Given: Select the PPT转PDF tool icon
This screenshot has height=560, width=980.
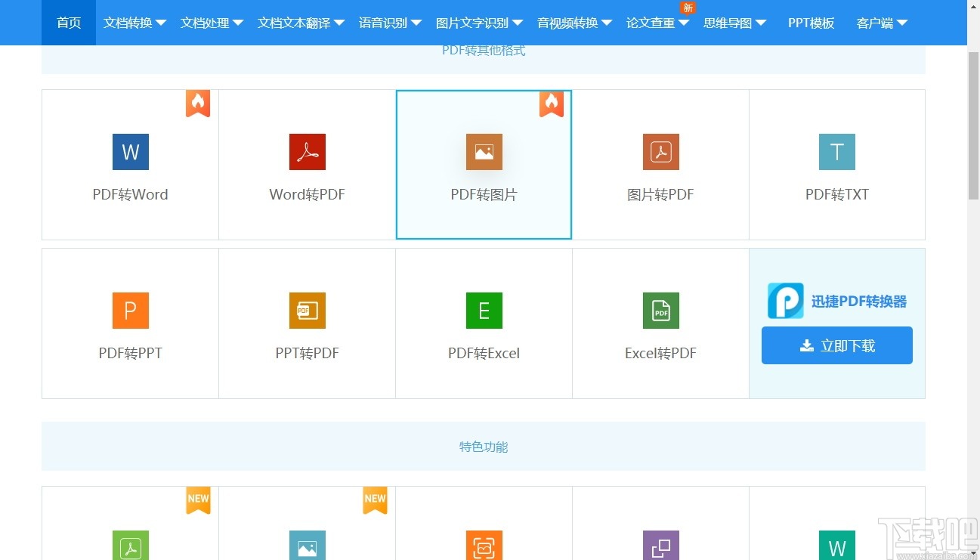Looking at the screenshot, I should 307,311.
